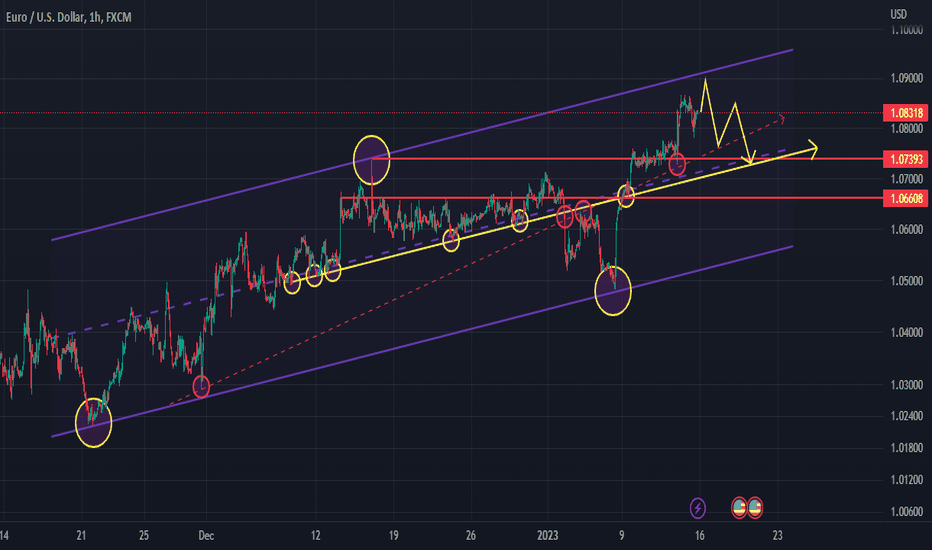Open the second US flag economic event icon
The image size is (932, 550).
pyautogui.click(x=755, y=508)
